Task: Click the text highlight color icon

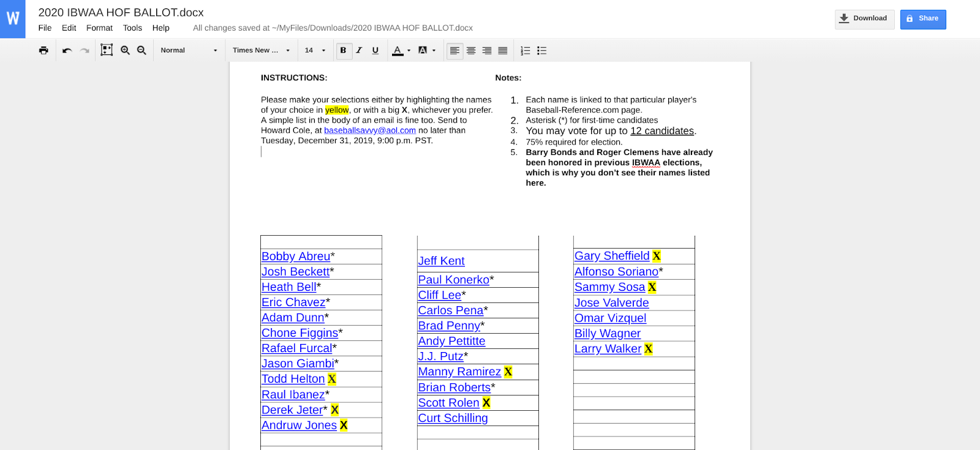Action: (x=423, y=50)
